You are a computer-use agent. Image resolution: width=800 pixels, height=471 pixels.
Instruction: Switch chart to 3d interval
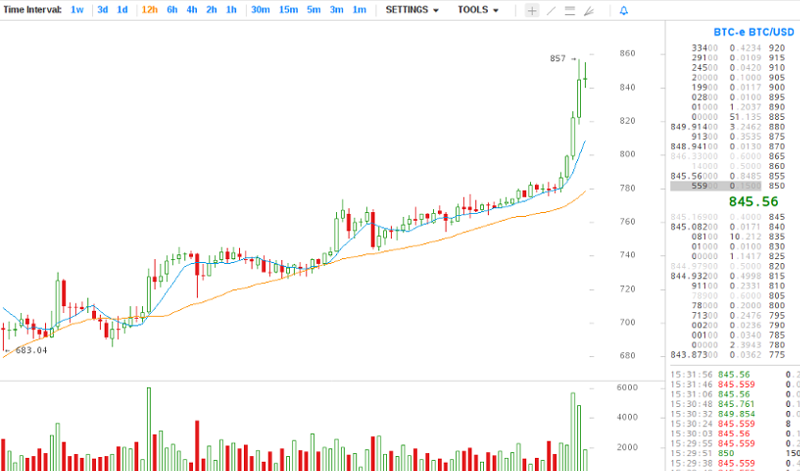pyautogui.click(x=103, y=10)
